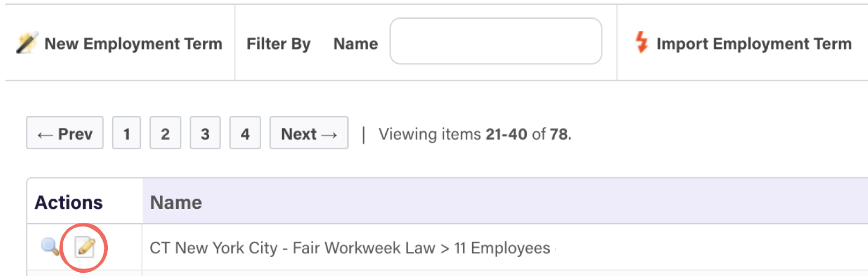Edit the CT New York City row

point(85,247)
